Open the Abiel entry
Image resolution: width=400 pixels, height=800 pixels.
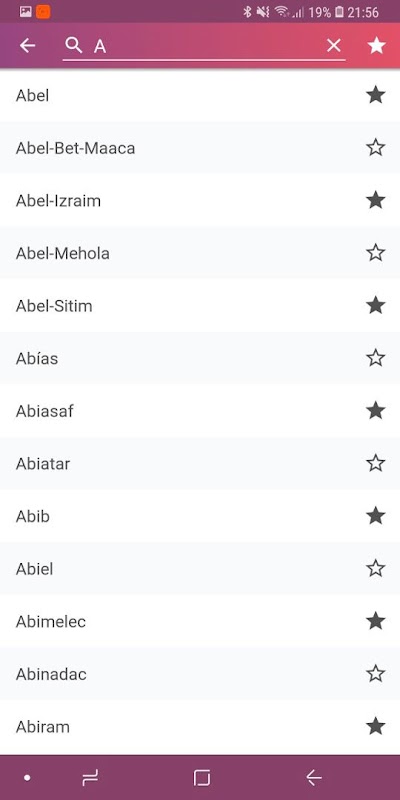pyautogui.click(x=200, y=568)
